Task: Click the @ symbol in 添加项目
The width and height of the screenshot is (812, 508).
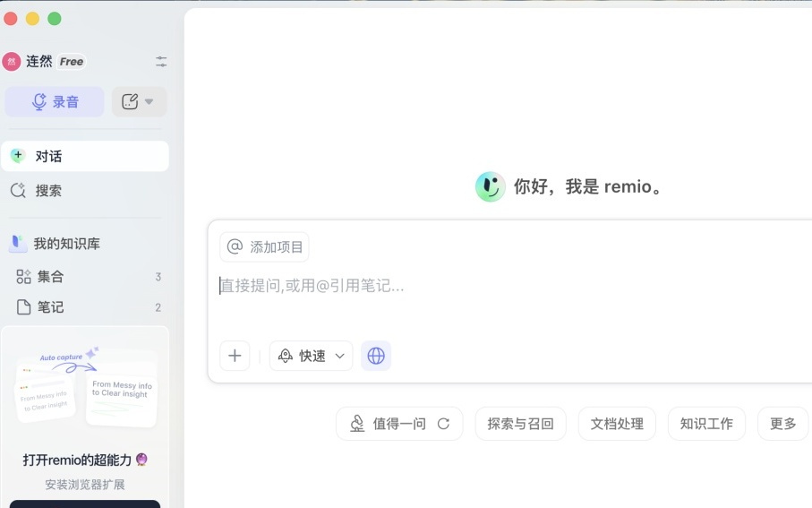Action: pyautogui.click(x=235, y=246)
